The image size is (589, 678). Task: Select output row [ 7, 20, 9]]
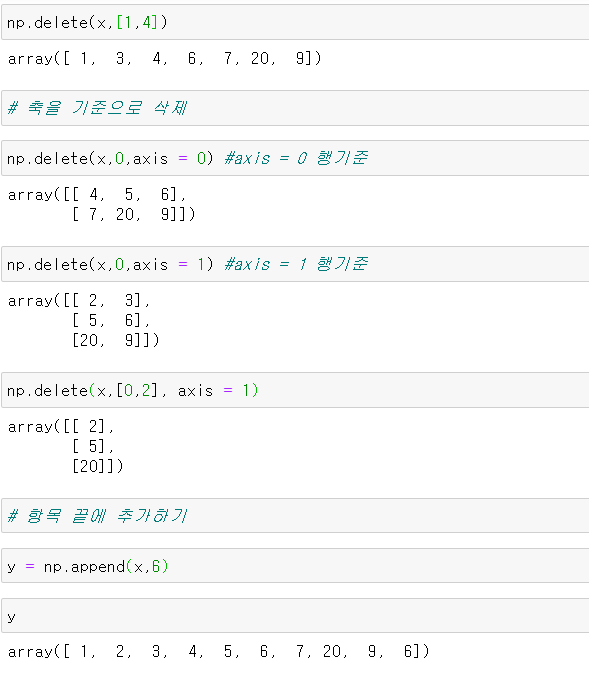(x=134, y=214)
